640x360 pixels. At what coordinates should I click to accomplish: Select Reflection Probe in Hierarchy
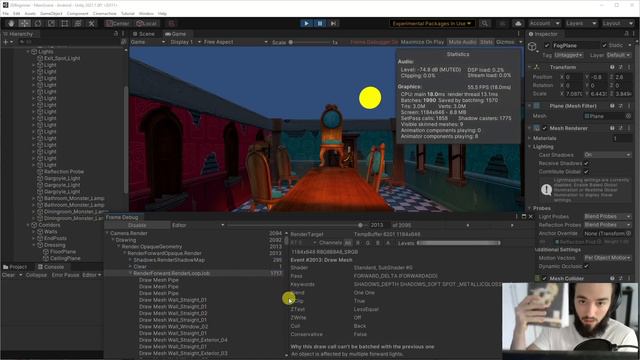(64, 172)
